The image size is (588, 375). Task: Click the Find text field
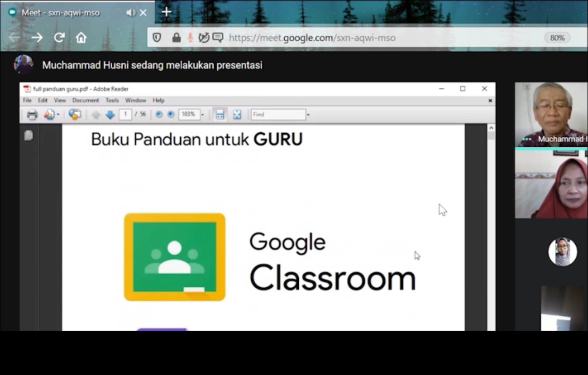pos(278,115)
